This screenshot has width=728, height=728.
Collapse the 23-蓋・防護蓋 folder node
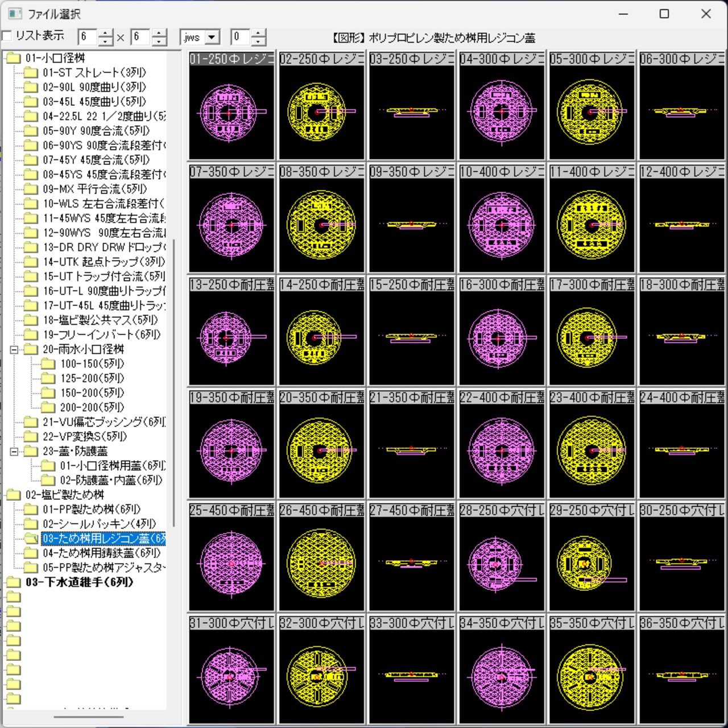coord(14,452)
